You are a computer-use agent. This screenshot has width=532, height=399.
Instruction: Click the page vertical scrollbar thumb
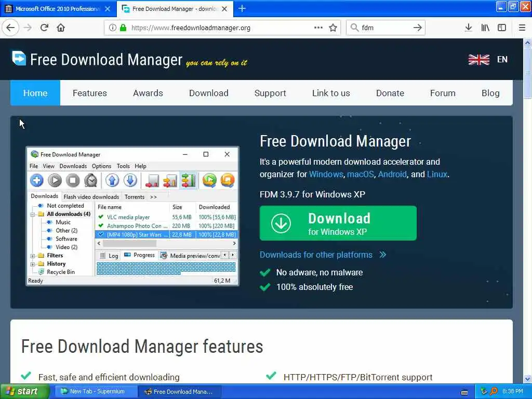click(527, 73)
